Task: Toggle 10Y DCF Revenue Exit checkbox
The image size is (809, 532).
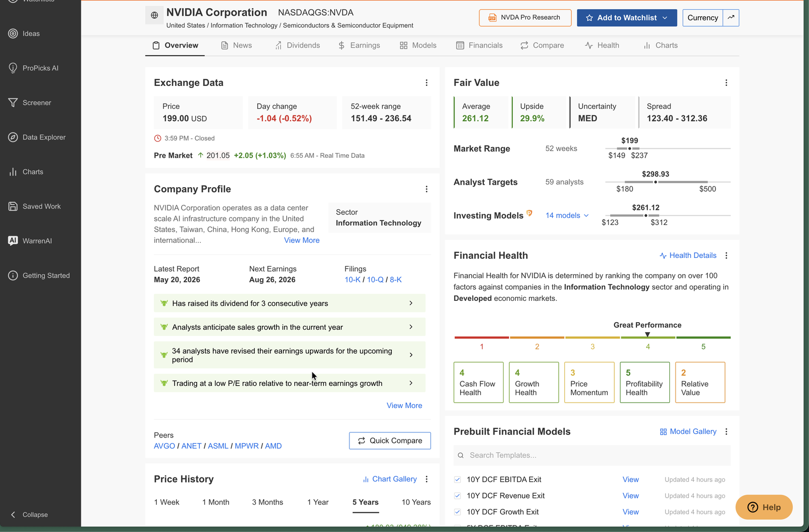Action: click(x=458, y=496)
